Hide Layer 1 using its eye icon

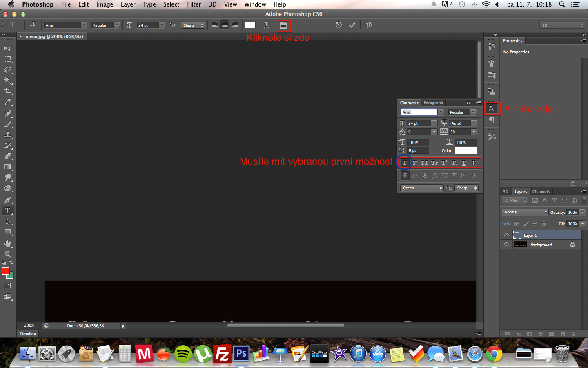(506, 235)
